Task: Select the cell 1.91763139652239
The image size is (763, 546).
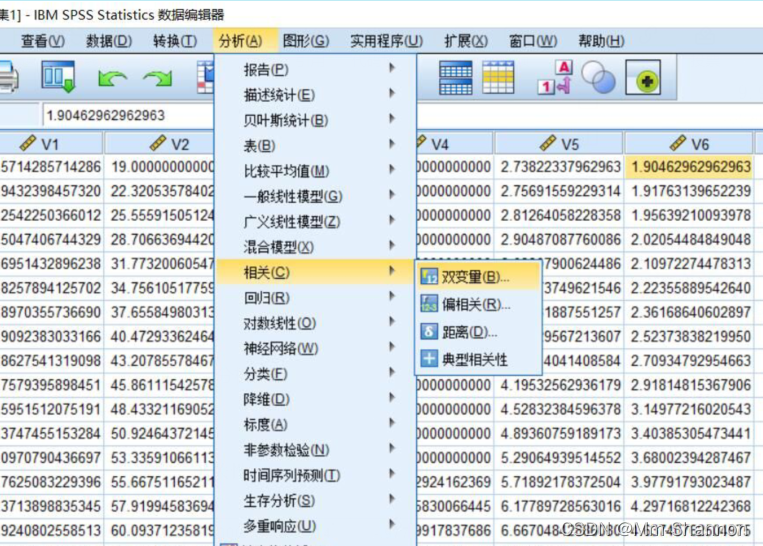Action: click(689, 191)
